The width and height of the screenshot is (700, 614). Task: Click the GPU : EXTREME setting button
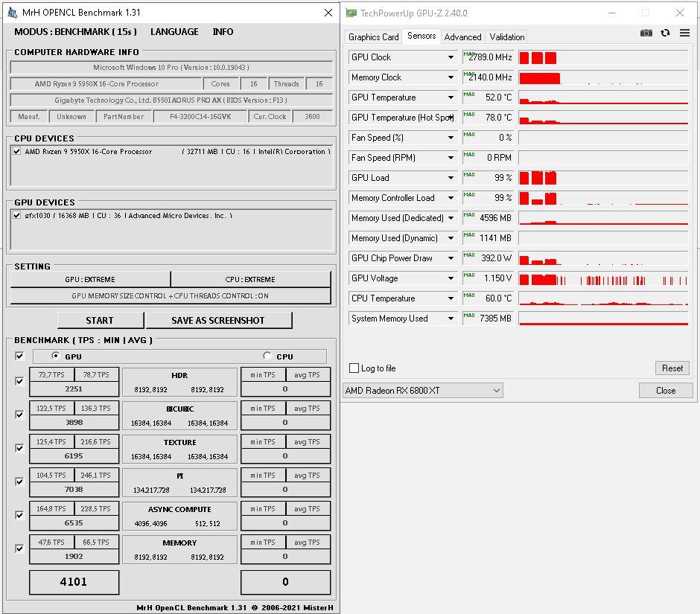[x=90, y=279]
